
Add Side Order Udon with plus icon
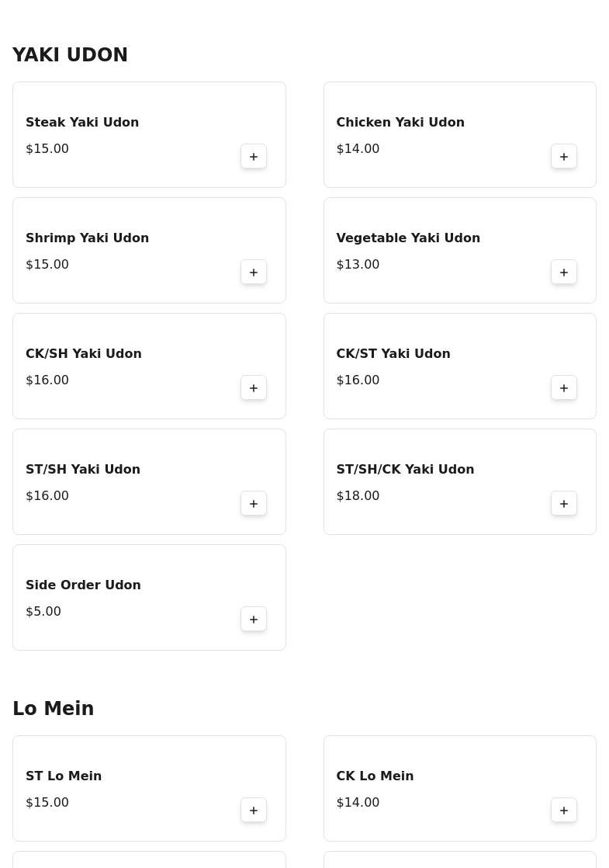coord(254,620)
